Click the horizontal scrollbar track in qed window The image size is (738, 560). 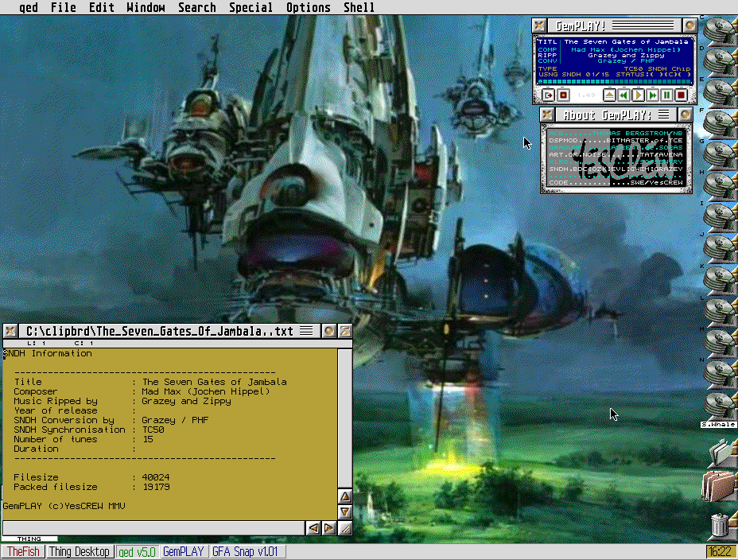pos(153,528)
